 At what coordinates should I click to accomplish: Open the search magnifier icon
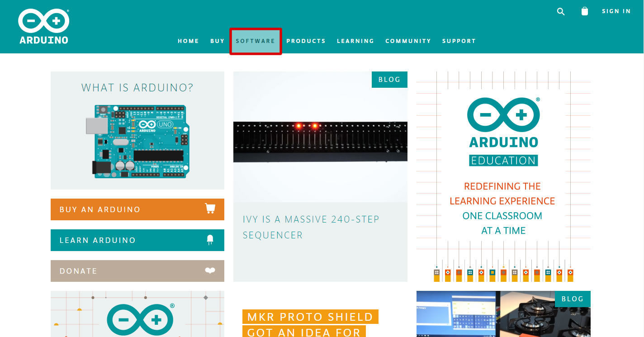(x=561, y=11)
